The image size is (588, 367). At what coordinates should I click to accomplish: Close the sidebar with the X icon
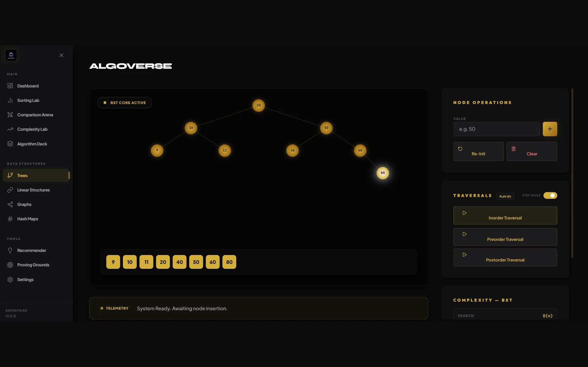(x=61, y=55)
